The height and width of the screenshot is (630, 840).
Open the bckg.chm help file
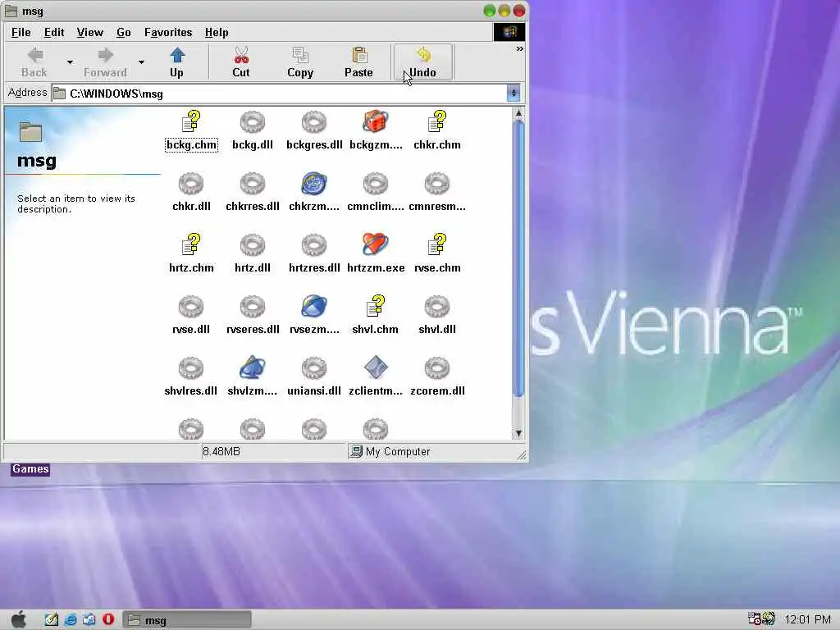pyautogui.click(x=191, y=131)
